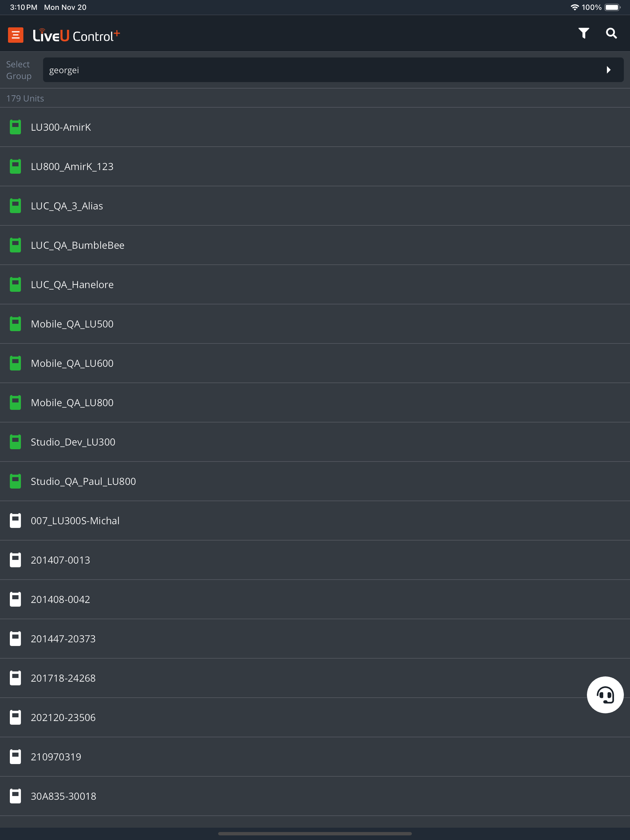The height and width of the screenshot is (840, 630).
Task: Tap the white unit icon for 201407-0013
Action: pos(15,560)
